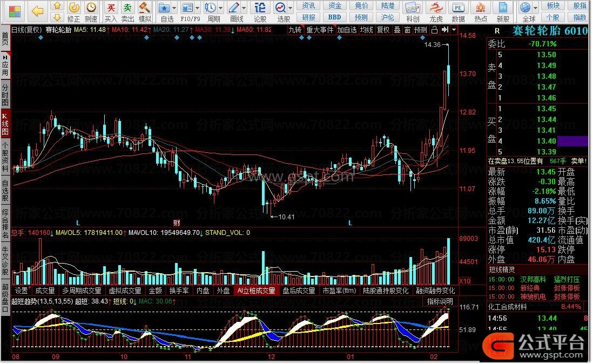593x364 pixels.
Task: Open the 全球 globe icon
Action: [x=525, y=8]
